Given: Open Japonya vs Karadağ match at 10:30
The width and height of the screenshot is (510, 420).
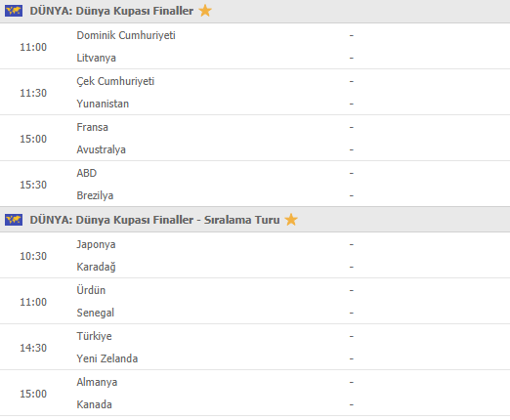Looking at the screenshot, I should [255, 255].
